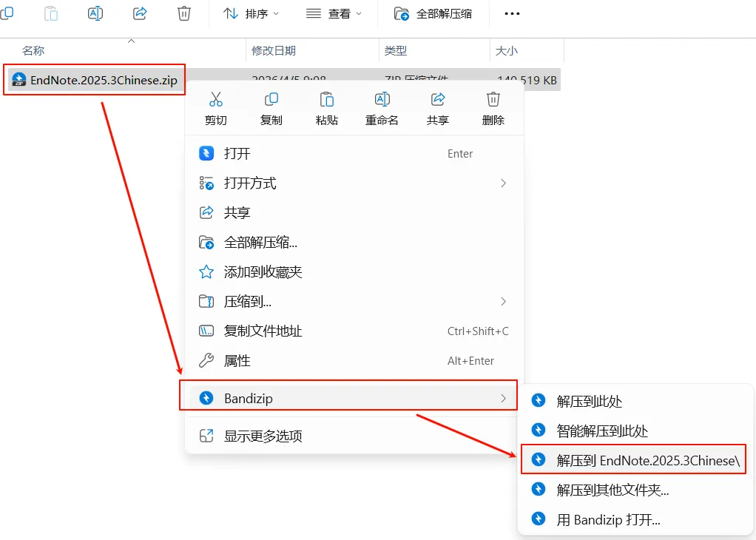The image size is (756, 540).
Task: Click the toolbar trash delete icon
Action: coord(183,13)
